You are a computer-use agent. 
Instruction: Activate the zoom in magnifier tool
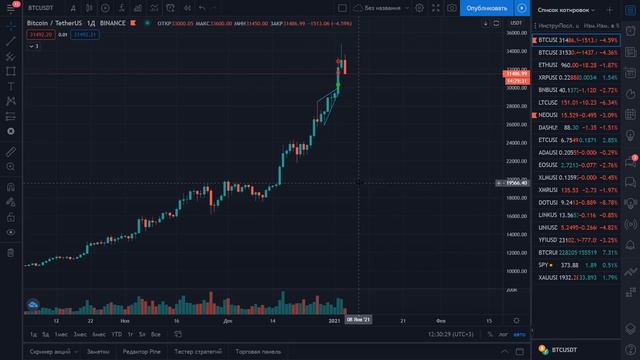pyautogui.click(x=11, y=167)
